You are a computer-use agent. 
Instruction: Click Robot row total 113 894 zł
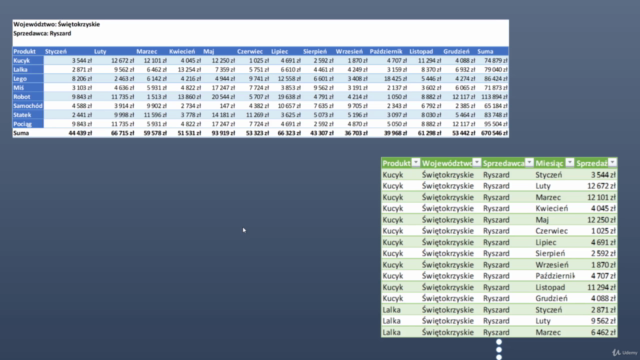[x=494, y=97]
